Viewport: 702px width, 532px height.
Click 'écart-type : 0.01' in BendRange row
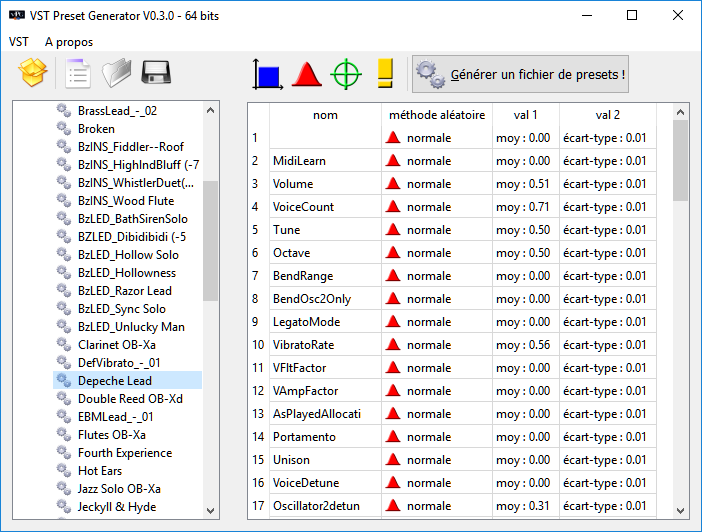[605, 276]
